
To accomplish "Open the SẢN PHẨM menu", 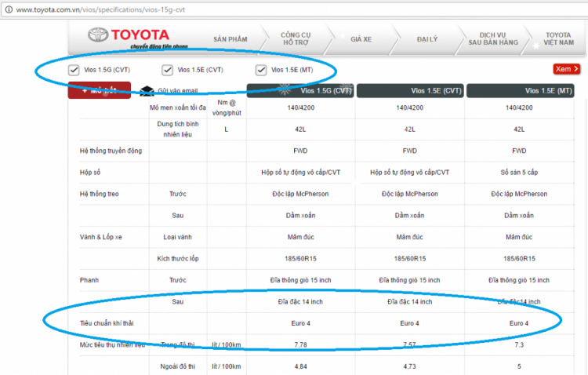I will [x=230, y=39].
